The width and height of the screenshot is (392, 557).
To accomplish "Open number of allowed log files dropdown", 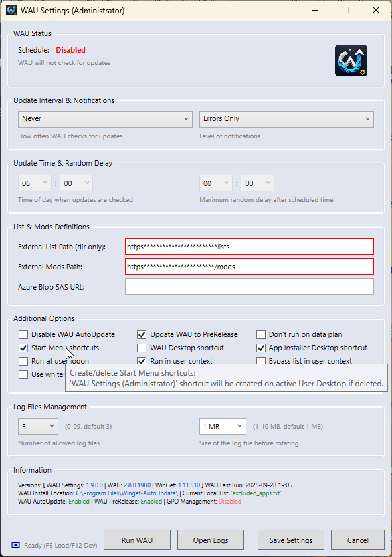I will pos(38,427).
